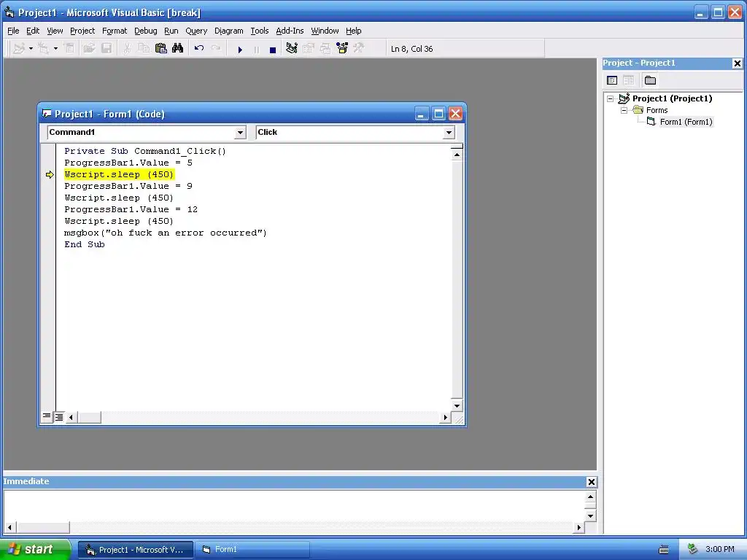Close the Project Explorer panel
Viewport: 747px width, 560px height.
tap(737, 63)
